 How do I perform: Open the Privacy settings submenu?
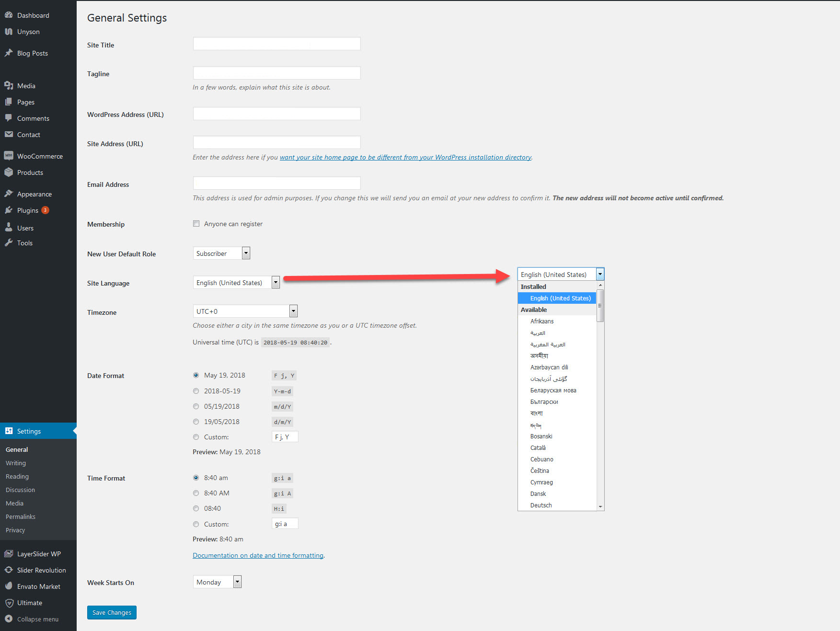[15, 530]
